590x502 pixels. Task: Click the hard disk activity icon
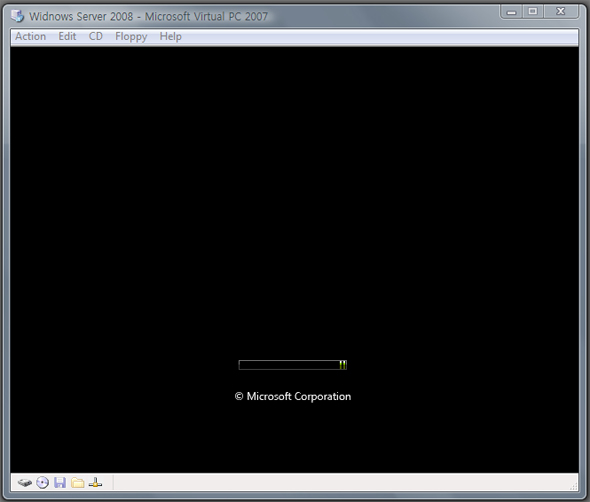25,482
